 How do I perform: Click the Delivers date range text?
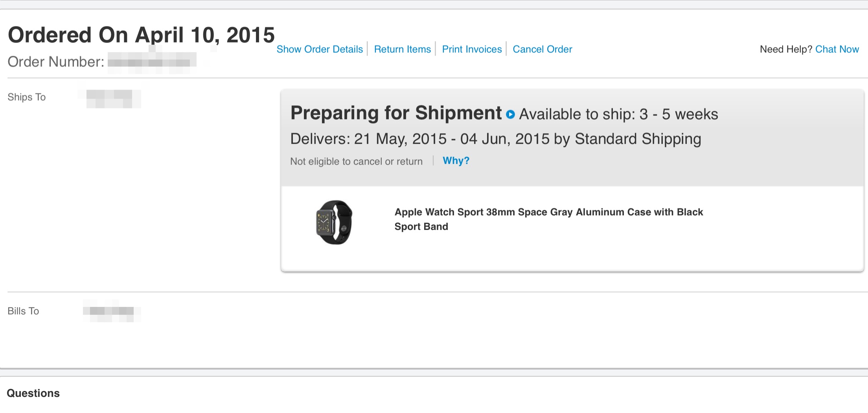(495, 139)
